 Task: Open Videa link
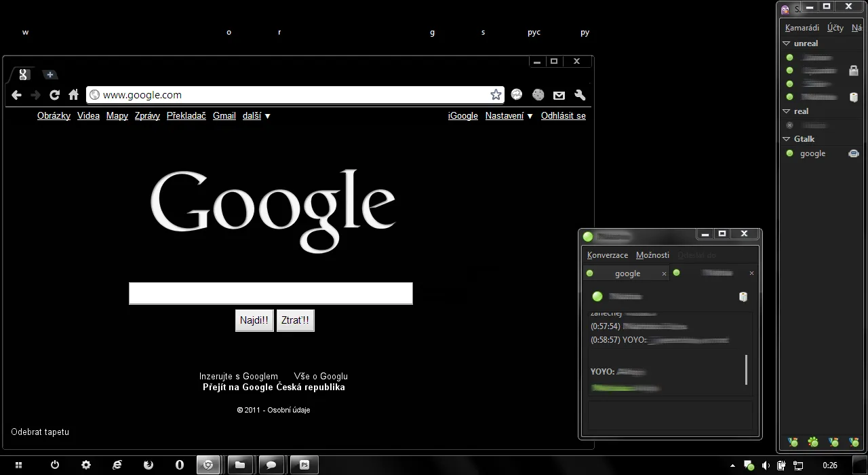pyautogui.click(x=88, y=116)
